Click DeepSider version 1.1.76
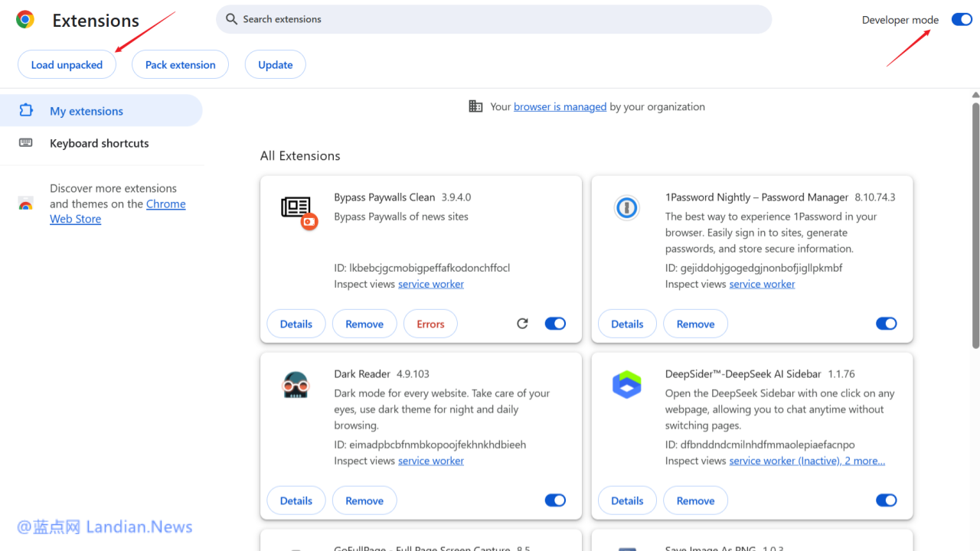 coord(841,374)
